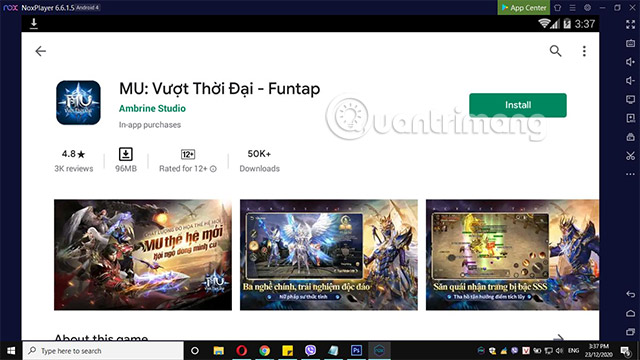
Task: Click ENG language indicator in tray
Action: pos(573,351)
